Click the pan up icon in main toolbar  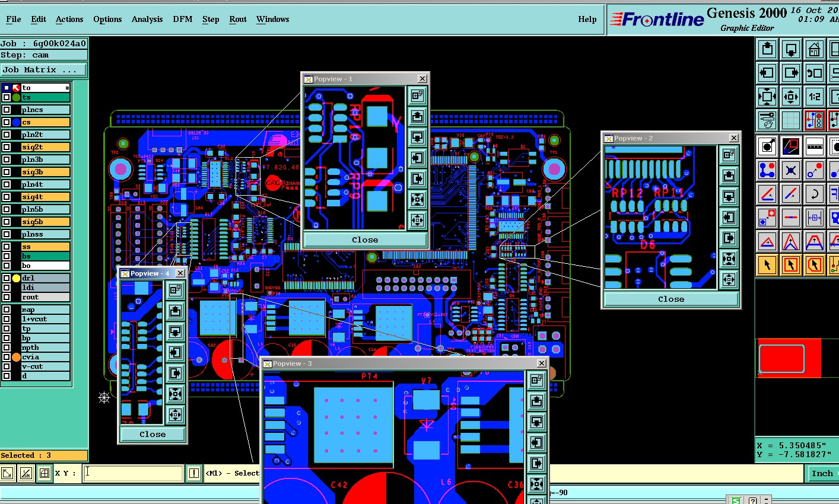[x=767, y=49]
